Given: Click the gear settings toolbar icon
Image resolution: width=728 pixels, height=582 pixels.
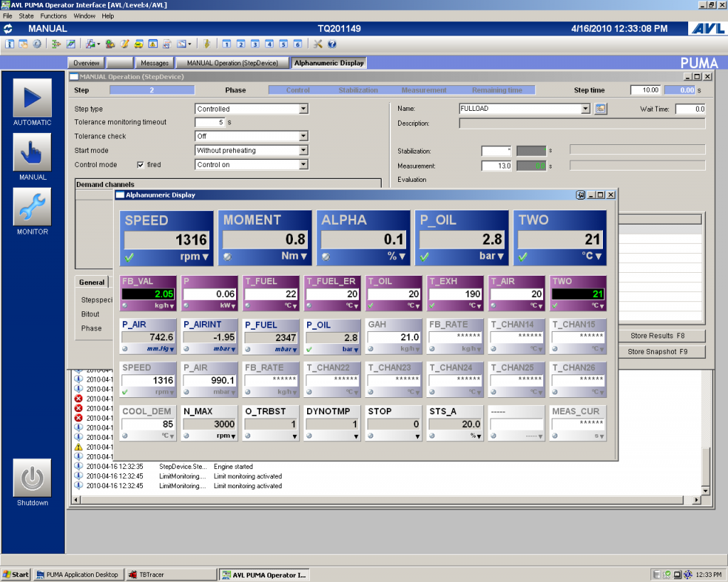Looking at the screenshot, I should [37, 44].
